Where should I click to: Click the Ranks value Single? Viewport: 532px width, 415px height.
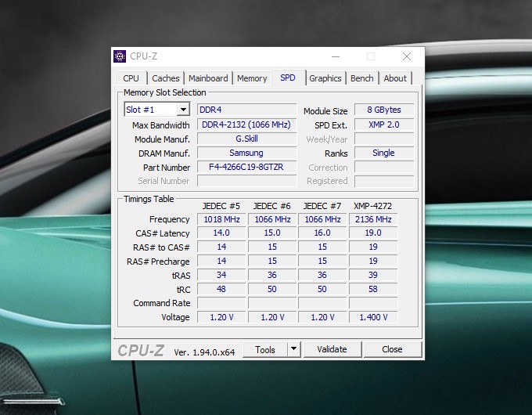384,153
